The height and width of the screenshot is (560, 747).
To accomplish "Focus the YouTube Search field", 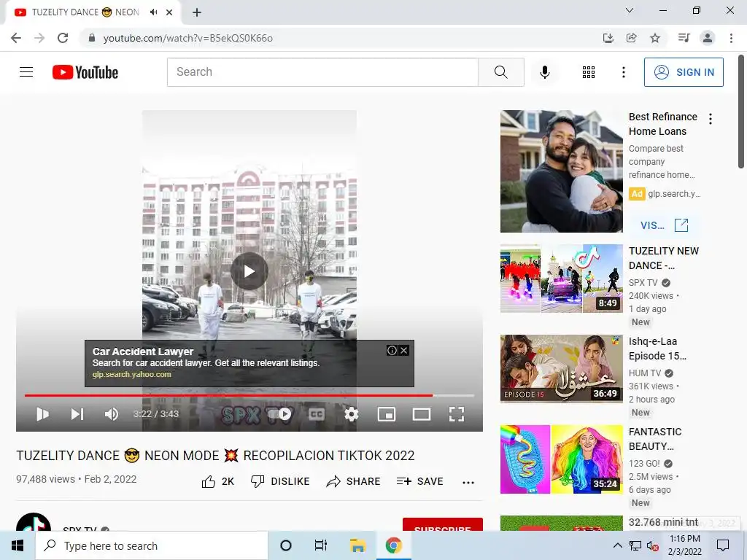I will 322,72.
